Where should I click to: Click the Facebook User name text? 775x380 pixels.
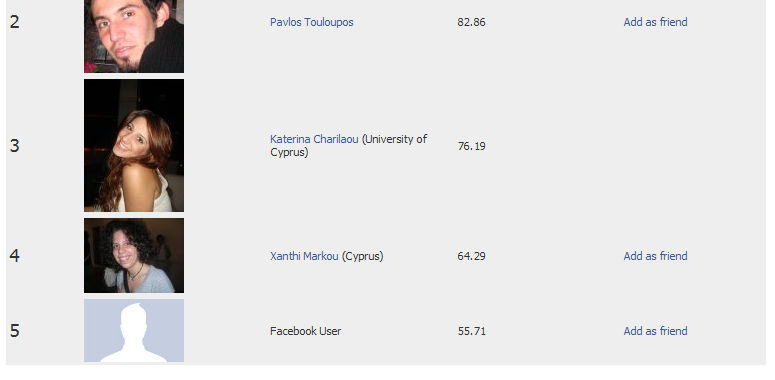point(305,331)
